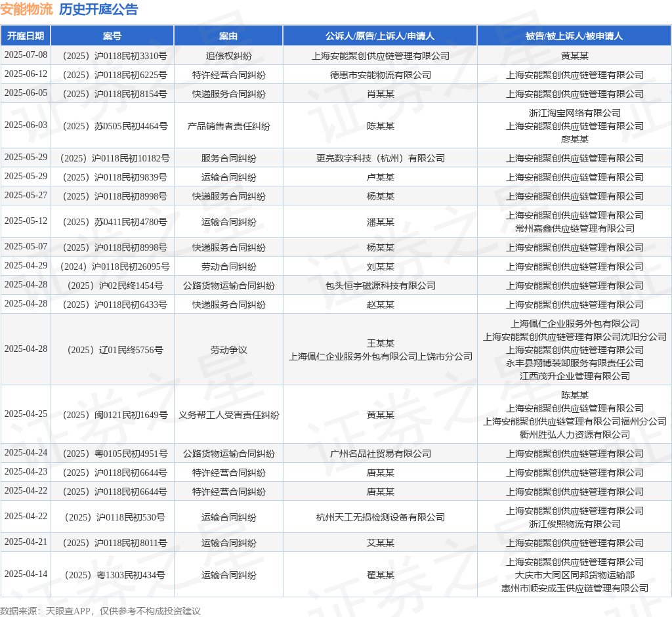Select the date cell 2025-04-24
672x617 pixels.
pyautogui.click(x=26, y=453)
